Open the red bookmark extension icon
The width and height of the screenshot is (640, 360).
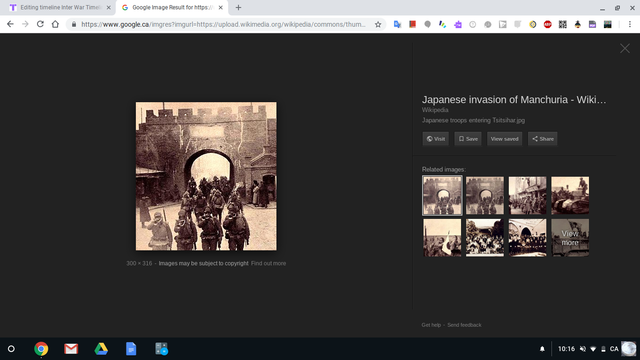click(x=412, y=24)
